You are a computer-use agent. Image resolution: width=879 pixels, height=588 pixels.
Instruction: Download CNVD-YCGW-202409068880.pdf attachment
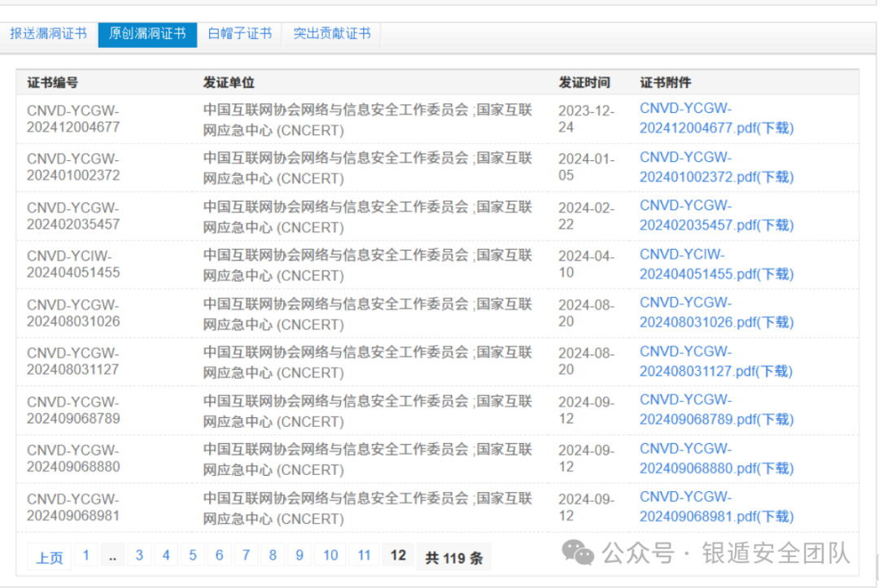pyautogui.click(x=716, y=458)
